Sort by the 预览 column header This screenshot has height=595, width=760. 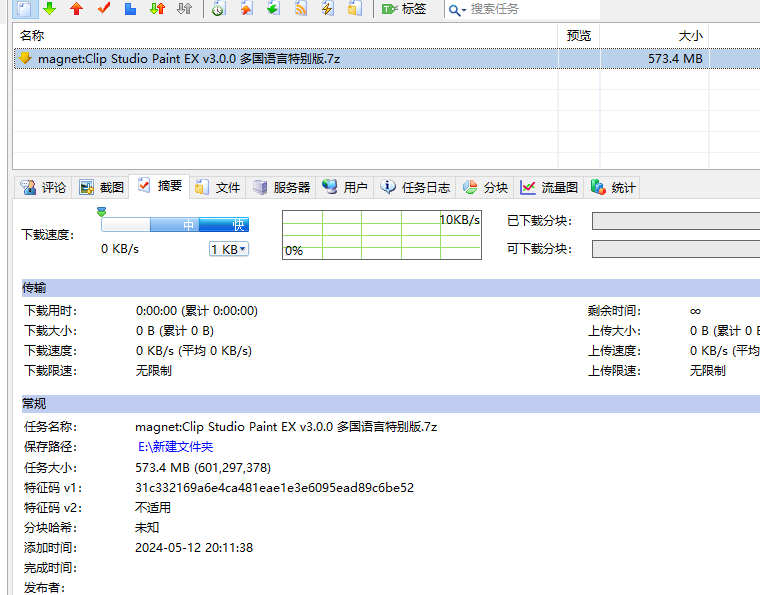click(579, 35)
